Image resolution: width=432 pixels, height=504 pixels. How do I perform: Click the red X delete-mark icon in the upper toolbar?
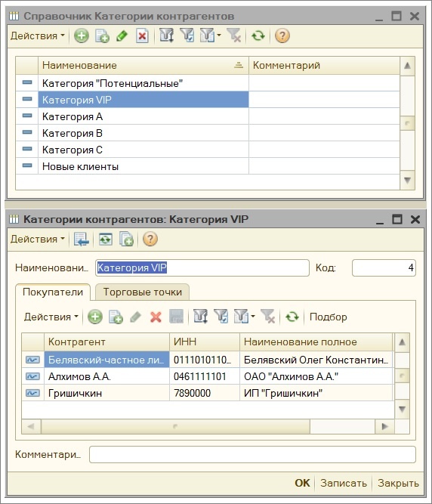click(x=142, y=36)
